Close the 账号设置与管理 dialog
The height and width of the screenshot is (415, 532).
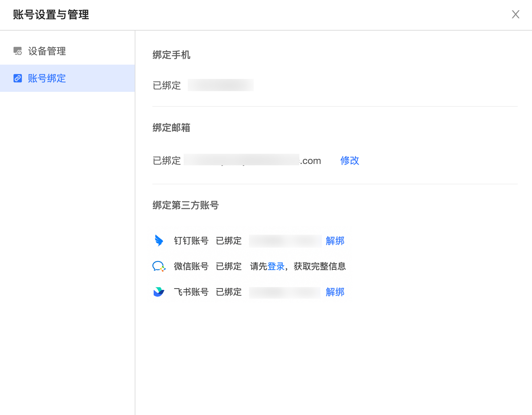(516, 14)
